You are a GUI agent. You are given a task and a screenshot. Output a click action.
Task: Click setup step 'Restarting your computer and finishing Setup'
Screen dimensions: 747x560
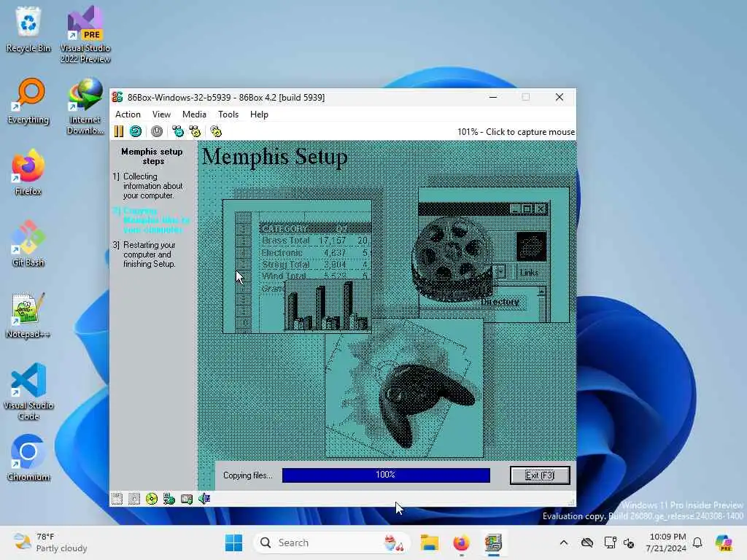pos(145,254)
